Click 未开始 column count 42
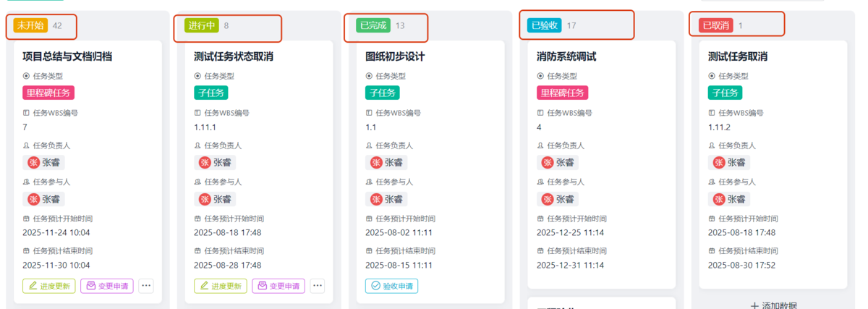This screenshot has height=309, width=868. point(57,25)
